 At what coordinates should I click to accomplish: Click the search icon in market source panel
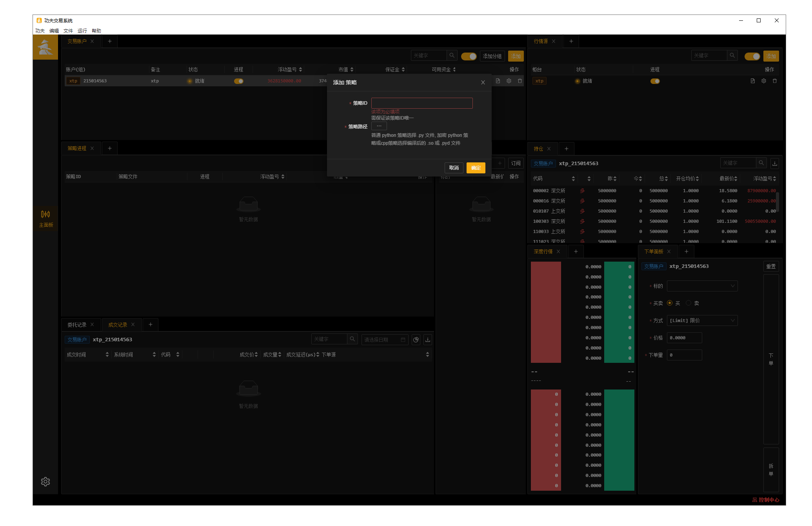732,56
